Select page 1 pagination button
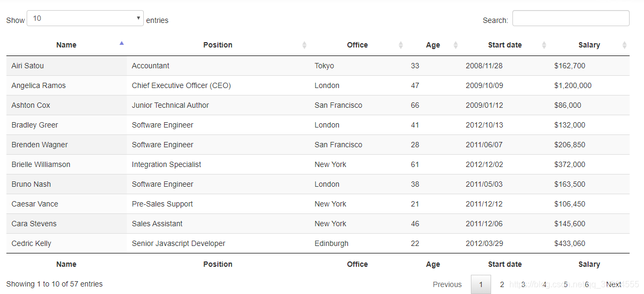The image size is (644, 294). [x=481, y=284]
